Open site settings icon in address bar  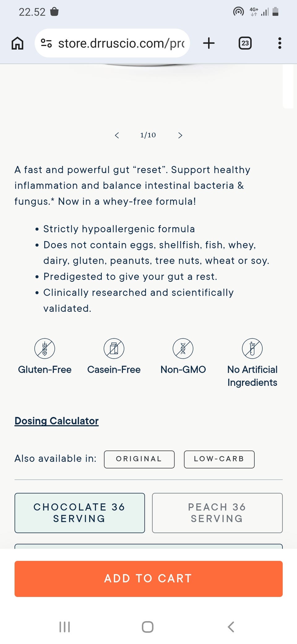(x=46, y=43)
